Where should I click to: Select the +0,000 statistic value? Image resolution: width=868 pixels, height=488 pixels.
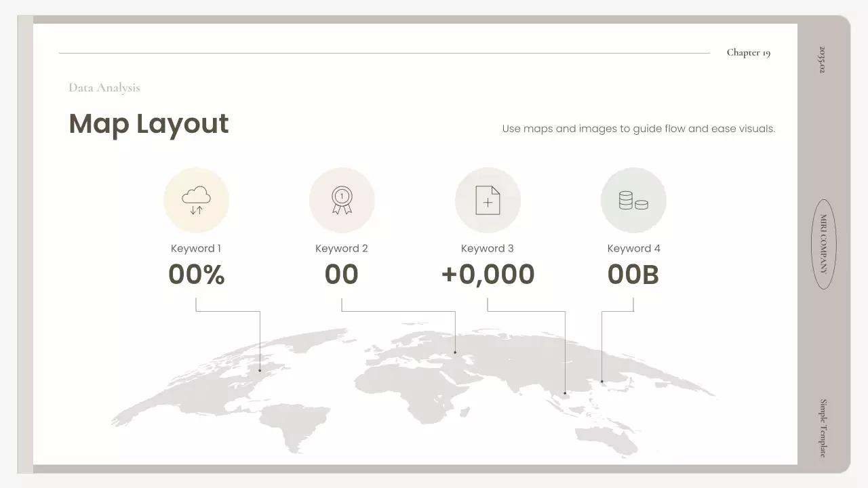click(x=488, y=274)
